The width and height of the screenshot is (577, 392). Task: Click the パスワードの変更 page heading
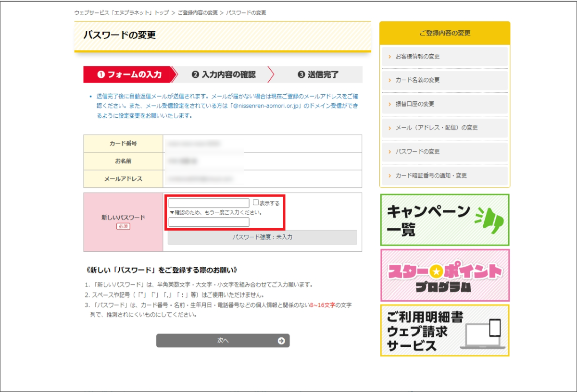(120, 36)
